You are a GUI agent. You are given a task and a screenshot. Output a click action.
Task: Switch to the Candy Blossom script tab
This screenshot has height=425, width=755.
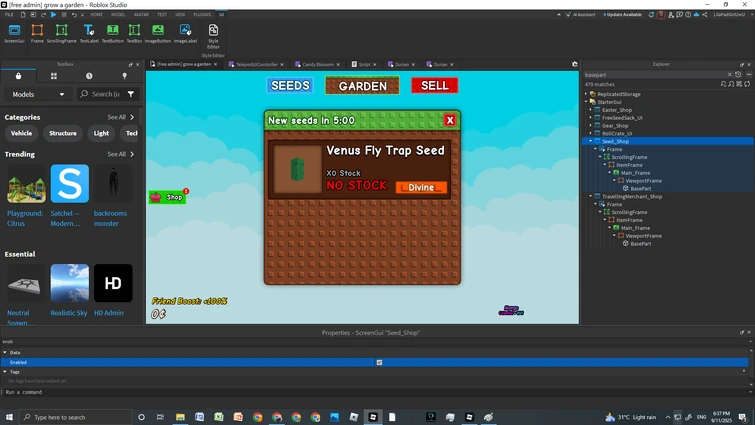[318, 64]
